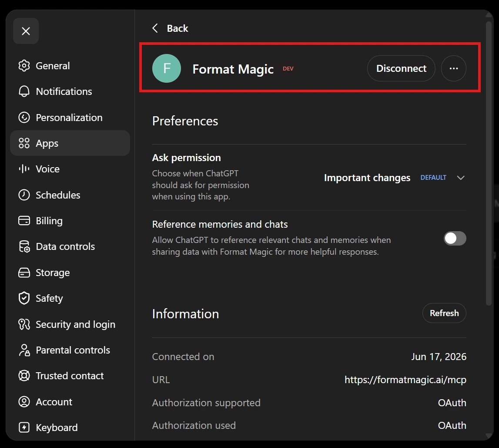Viewport: 499px width, 448px height.
Task: Go to Data controls settings
Action: pos(70,246)
